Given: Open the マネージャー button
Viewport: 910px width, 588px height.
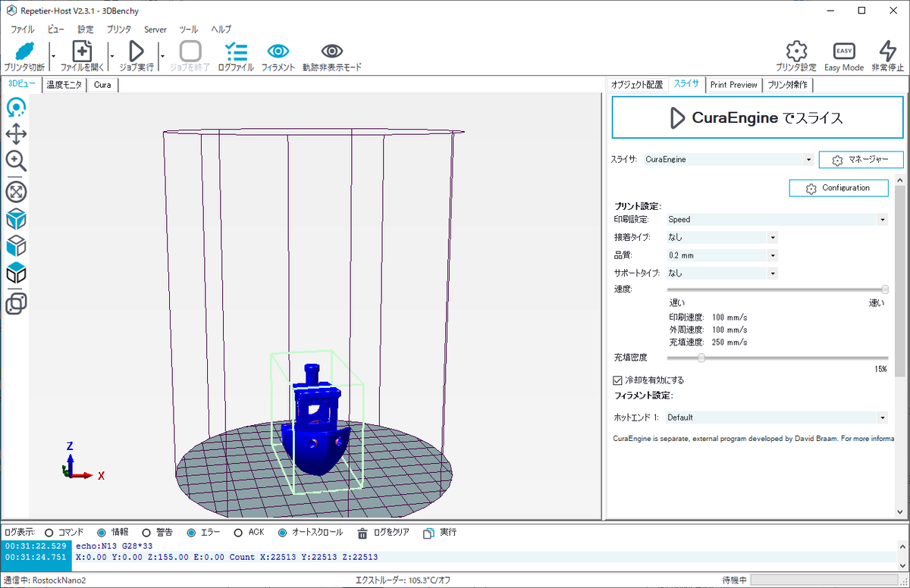Looking at the screenshot, I should 861,160.
